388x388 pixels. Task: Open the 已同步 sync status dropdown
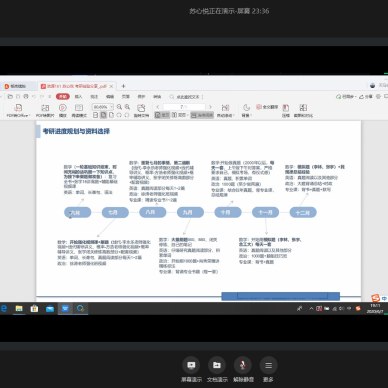coord(346,97)
